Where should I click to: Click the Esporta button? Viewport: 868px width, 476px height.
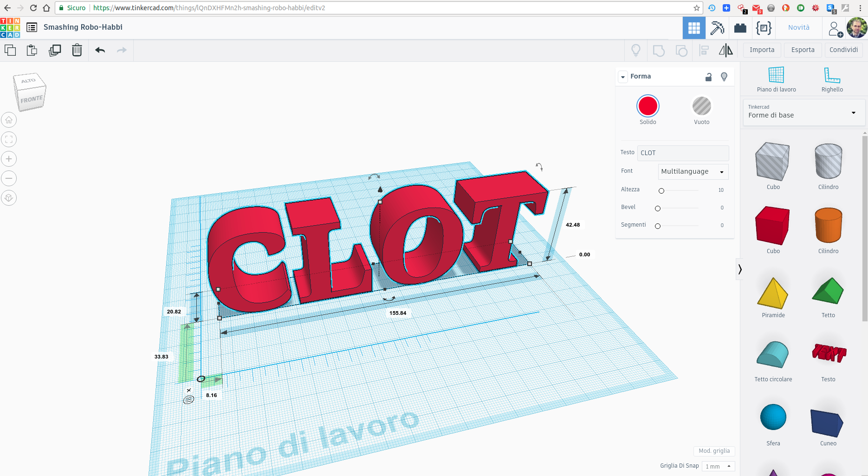coord(803,50)
